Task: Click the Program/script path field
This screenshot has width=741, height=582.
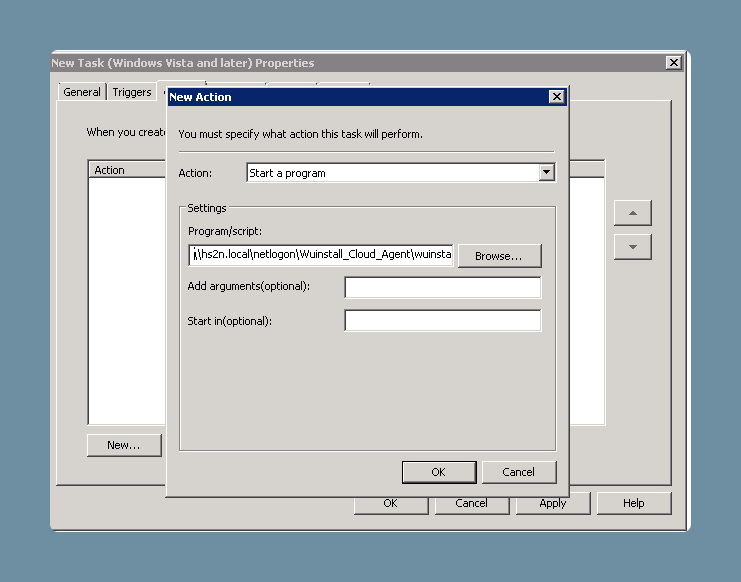Action: coord(320,255)
